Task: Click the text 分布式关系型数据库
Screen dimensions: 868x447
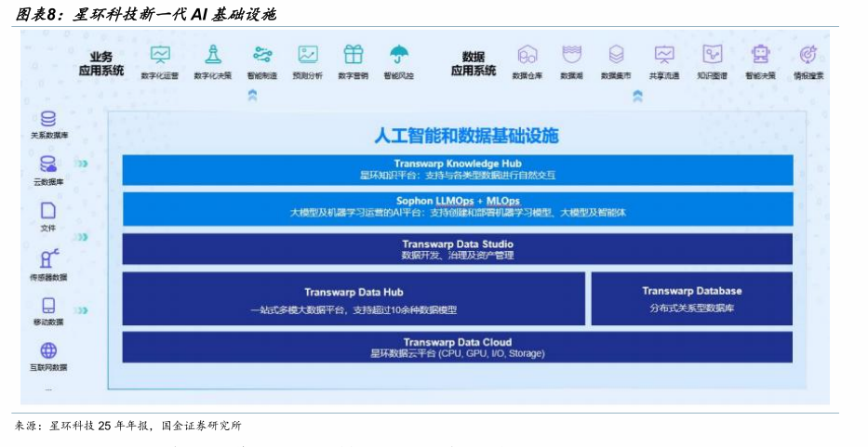Action: point(692,309)
